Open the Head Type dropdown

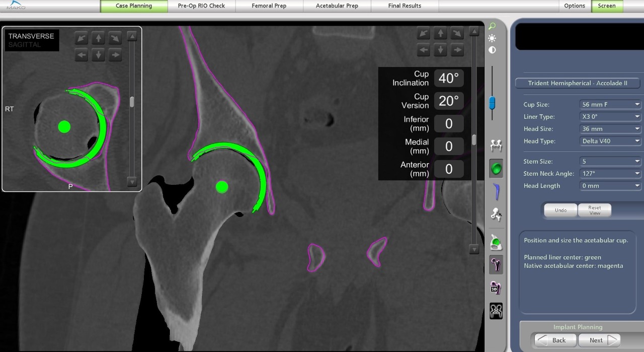coord(609,141)
